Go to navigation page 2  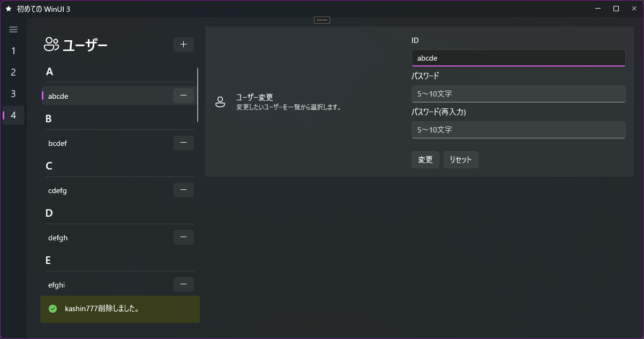coord(13,72)
